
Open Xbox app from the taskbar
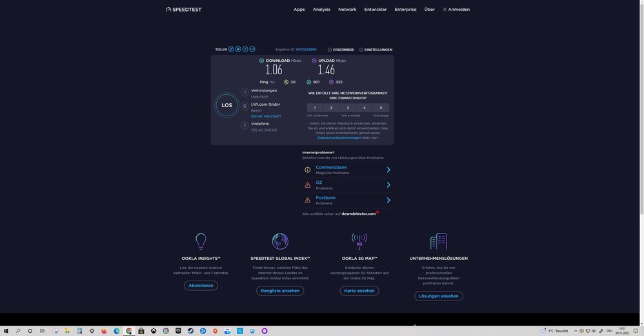pyautogui.click(x=154, y=331)
